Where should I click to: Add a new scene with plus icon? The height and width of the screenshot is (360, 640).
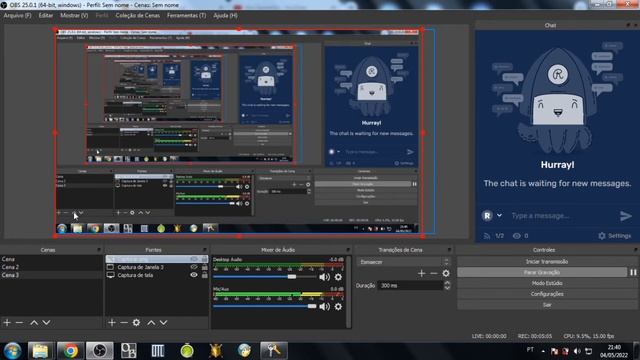tap(7, 323)
